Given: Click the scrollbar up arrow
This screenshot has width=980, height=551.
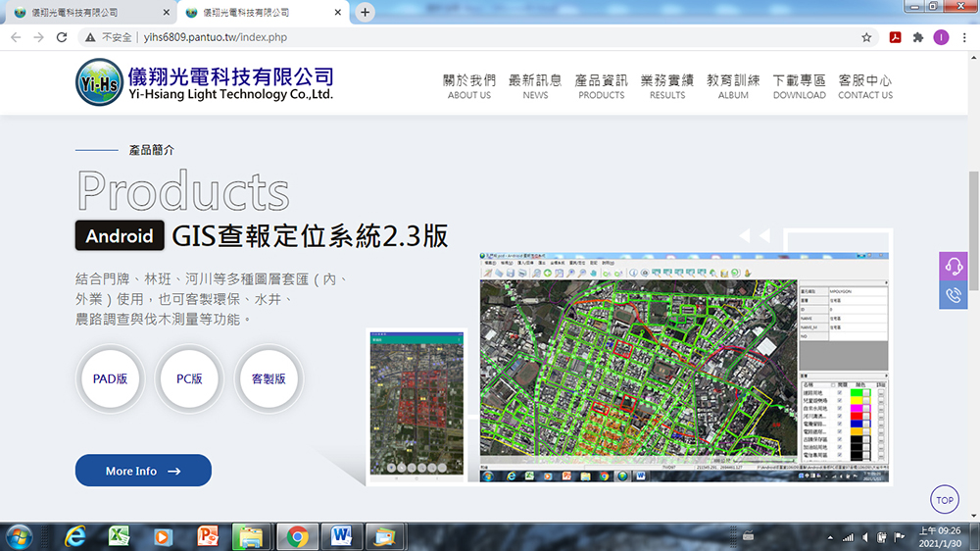Looking at the screenshot, I should [974, 58].
